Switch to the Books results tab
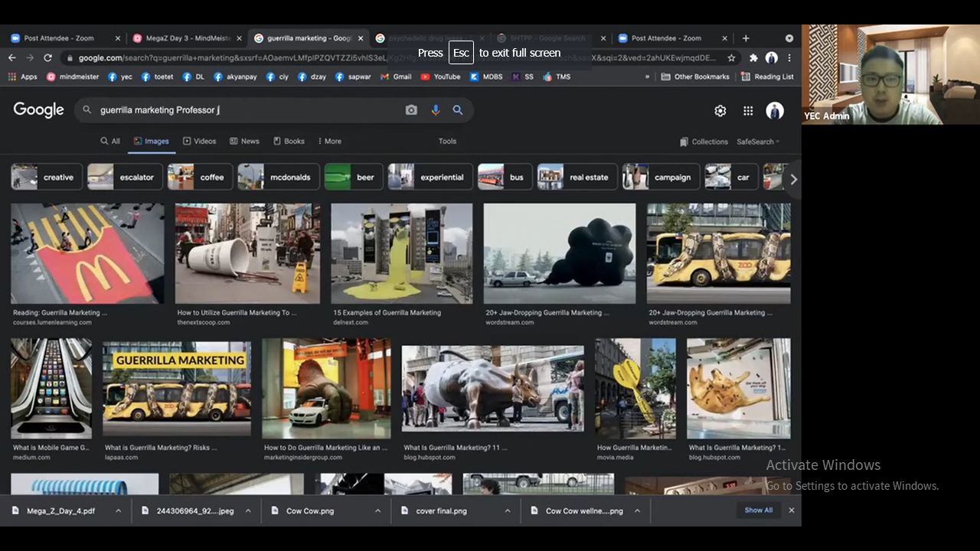 [289, 142]
